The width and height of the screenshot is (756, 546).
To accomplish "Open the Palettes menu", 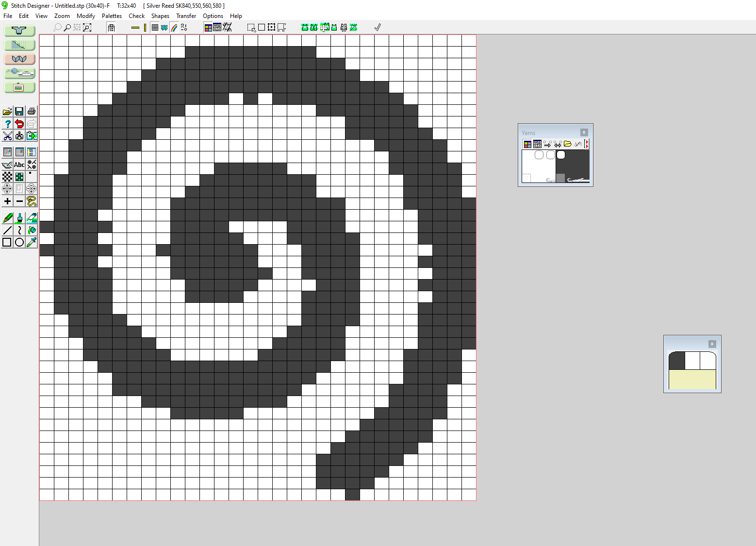I will click(112, 16).
